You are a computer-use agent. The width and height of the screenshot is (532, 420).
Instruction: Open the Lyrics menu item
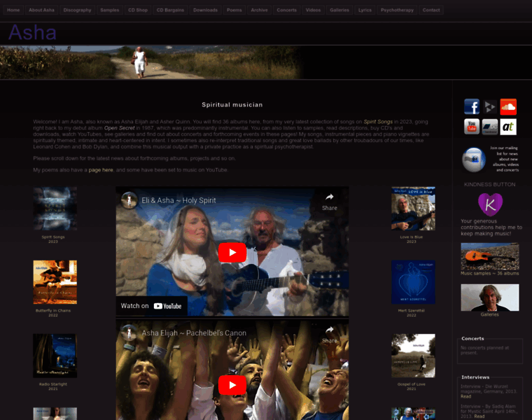click(365, 10)
